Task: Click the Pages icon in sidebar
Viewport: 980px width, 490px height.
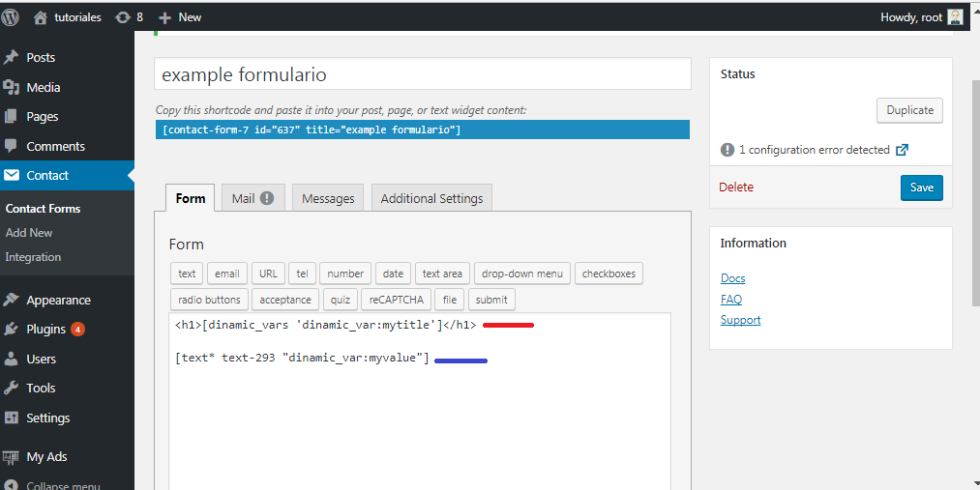Action: [11, 117]
